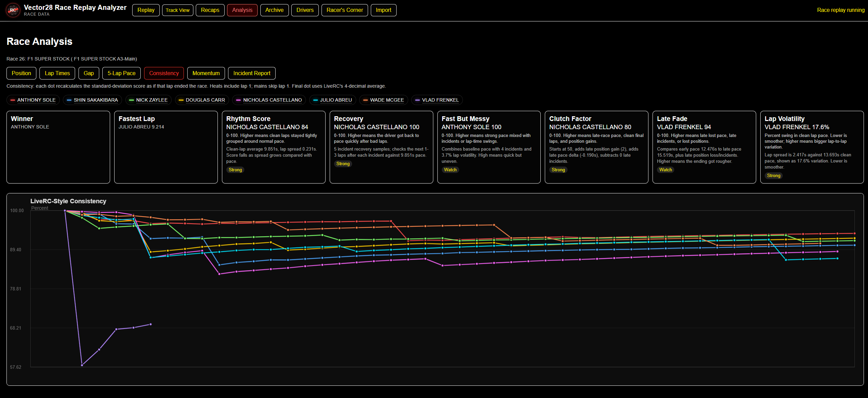This screenshot has width=868, height=398.
Task: Toggle WADE MCGEE legend series
Action: (x=384, y=100)
